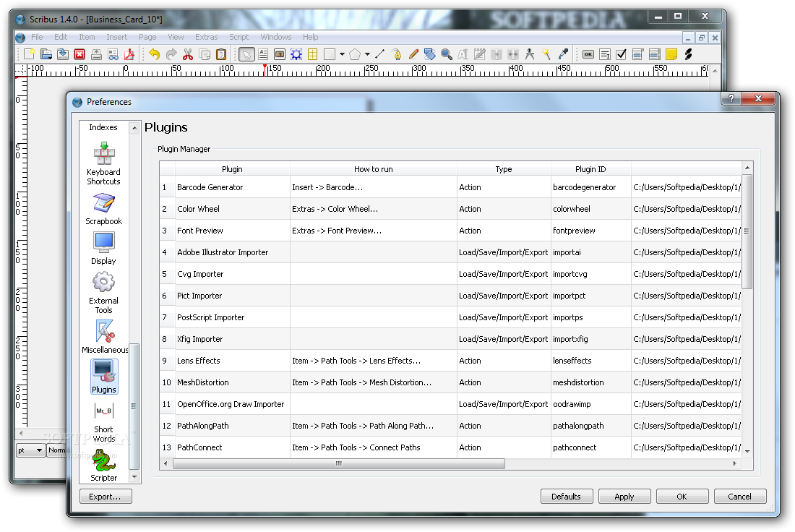Click the Plugin ID column header

590,169
